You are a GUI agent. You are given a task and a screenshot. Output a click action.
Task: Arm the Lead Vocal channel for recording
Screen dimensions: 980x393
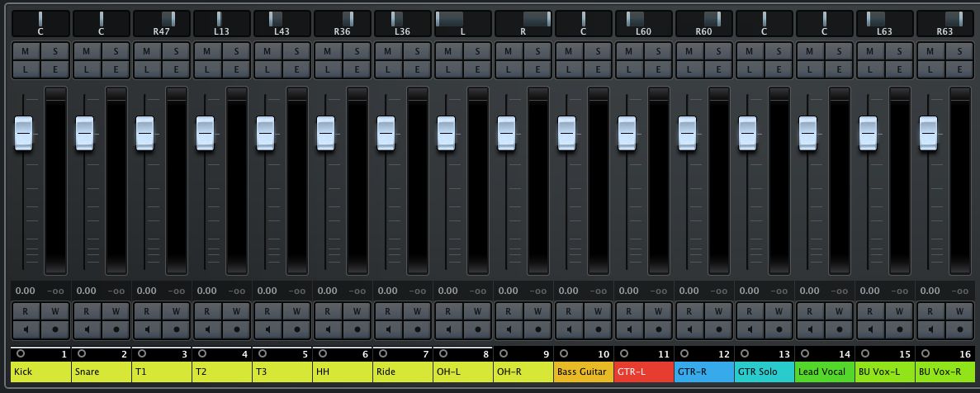(839, 328)
